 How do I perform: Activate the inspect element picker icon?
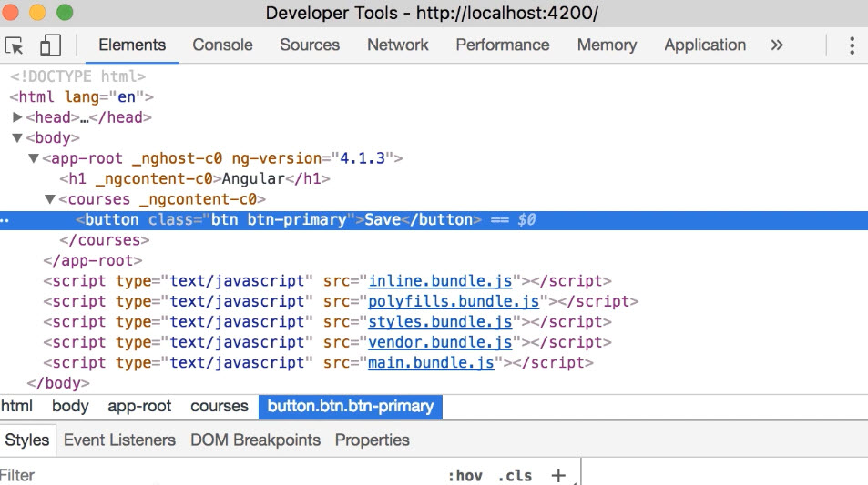[15, 45]
